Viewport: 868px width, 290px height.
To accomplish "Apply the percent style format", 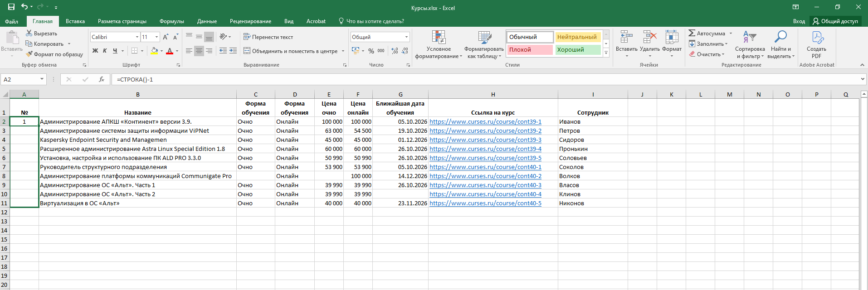I will (x=371, y=51).
